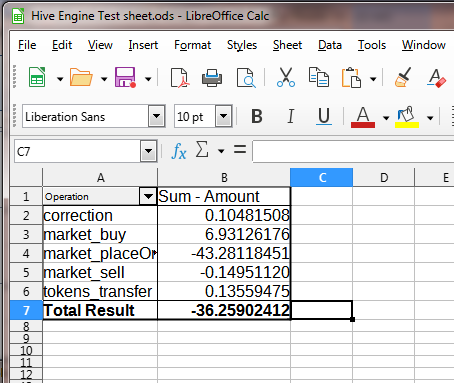Open the Edit menu
The height and width of the screenshot is (383, 454).
tap(62, 45)
